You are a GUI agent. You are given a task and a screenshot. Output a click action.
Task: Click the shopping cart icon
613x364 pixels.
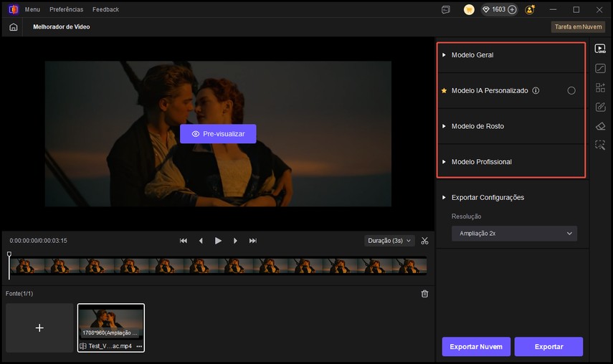pyautogui.click(x=469, y=10)
